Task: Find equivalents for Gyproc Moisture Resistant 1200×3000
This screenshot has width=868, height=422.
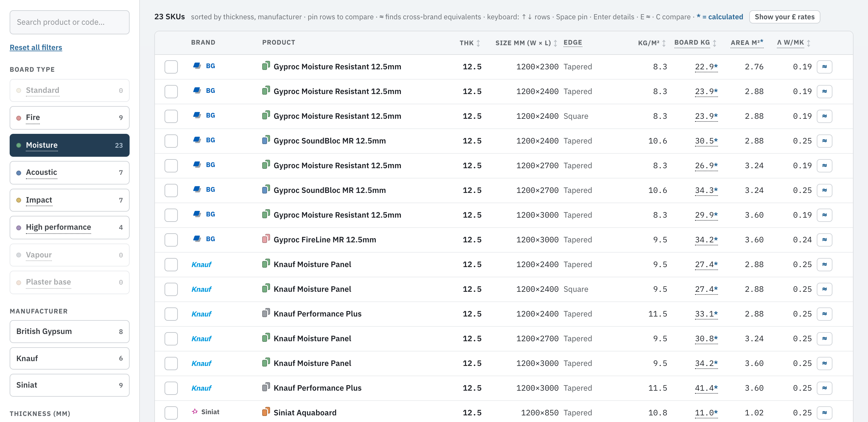Action: coord(824,215)
